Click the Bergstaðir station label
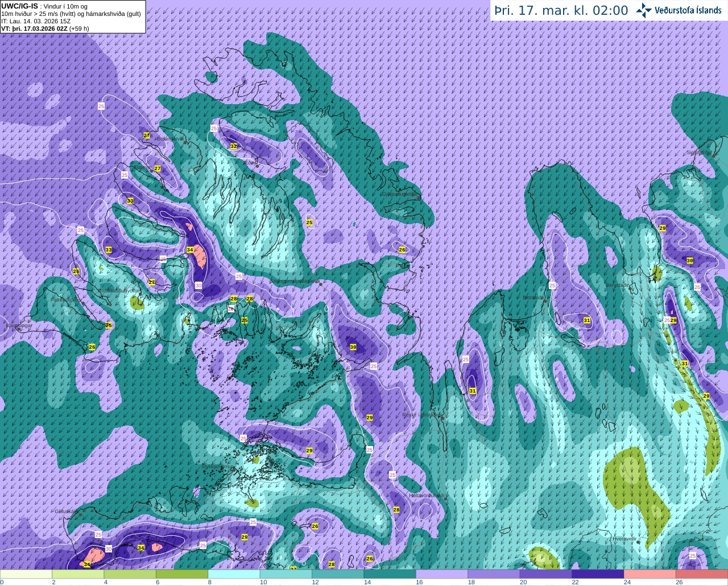Viewport: 728px width, 586px height. pyautogui.click(x=618, y=285)
